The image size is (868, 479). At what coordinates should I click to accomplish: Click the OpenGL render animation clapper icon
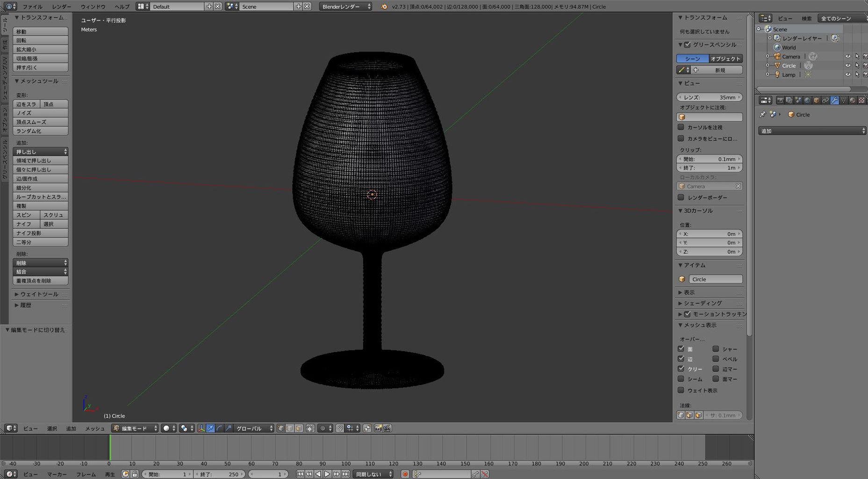click(387, 428)
